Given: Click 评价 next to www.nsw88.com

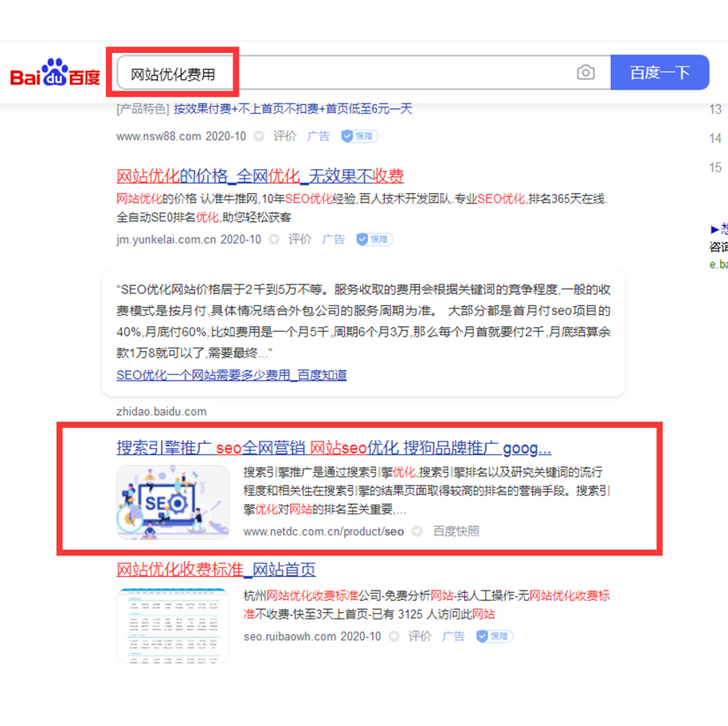Looking at the screenshot, I should 285,136.
